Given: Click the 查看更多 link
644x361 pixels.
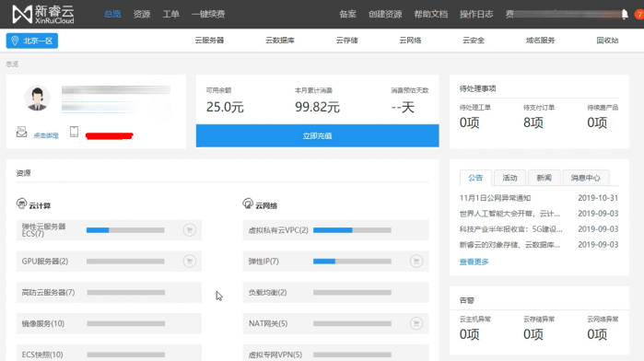Looking at the screenshot, I should (x=474, y=262).
